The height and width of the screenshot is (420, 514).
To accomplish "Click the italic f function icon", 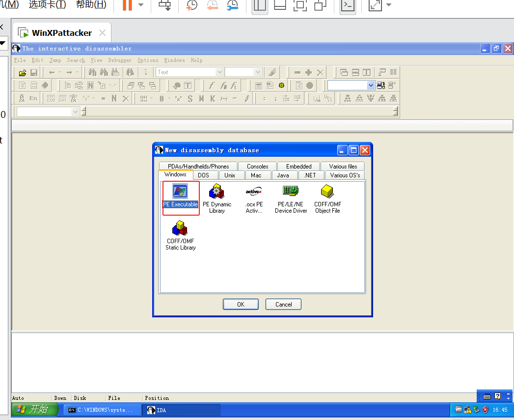I will (212, 85).
